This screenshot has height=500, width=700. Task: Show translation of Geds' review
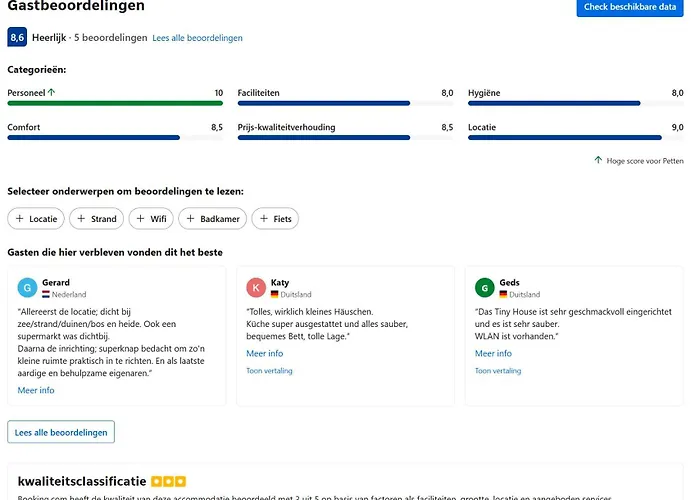coord(498,370)
